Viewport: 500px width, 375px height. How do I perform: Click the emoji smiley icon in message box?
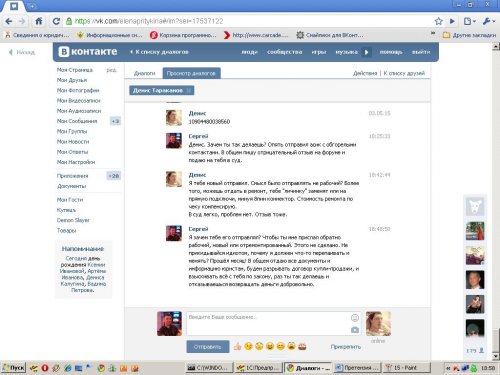pos(355,318)
